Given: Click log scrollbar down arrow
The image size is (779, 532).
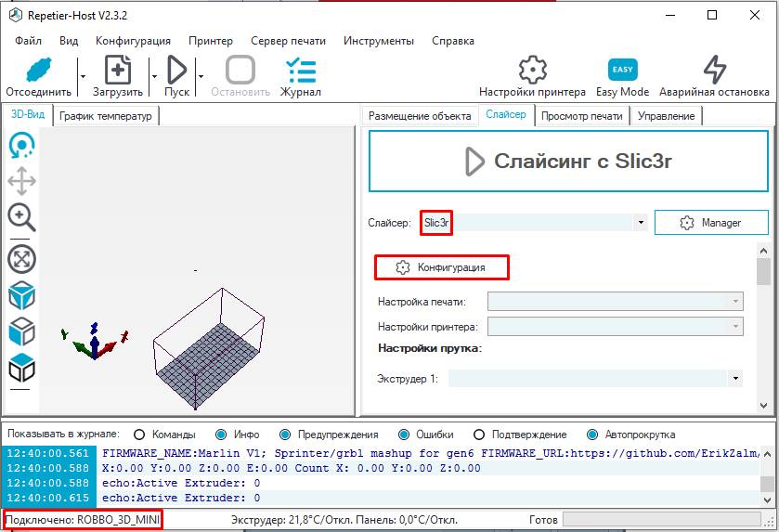Looking at the screenshot, I should point(768,500).
